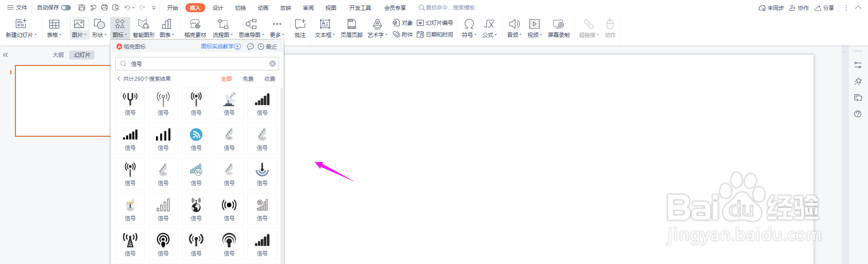
Task: Open 稻壳素材 materials library
Action: pos(195,28)
